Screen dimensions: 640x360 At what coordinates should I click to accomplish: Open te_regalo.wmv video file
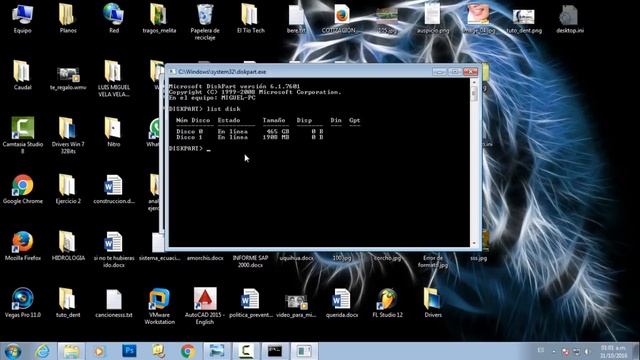click(68, 75)
